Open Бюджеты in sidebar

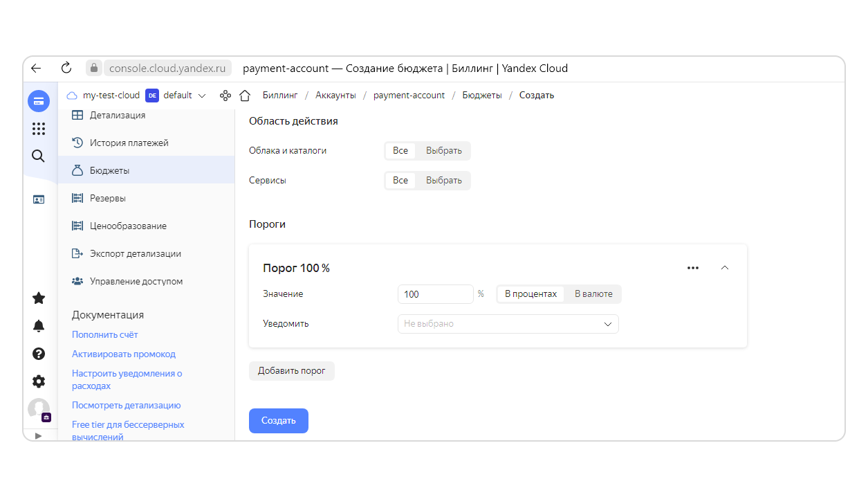pyautogui.click(x=146, y=170)
